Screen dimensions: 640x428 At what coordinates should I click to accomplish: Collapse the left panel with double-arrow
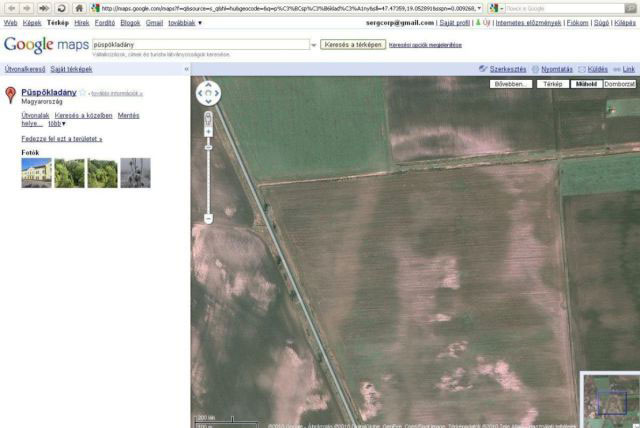[x=187, y=69]
